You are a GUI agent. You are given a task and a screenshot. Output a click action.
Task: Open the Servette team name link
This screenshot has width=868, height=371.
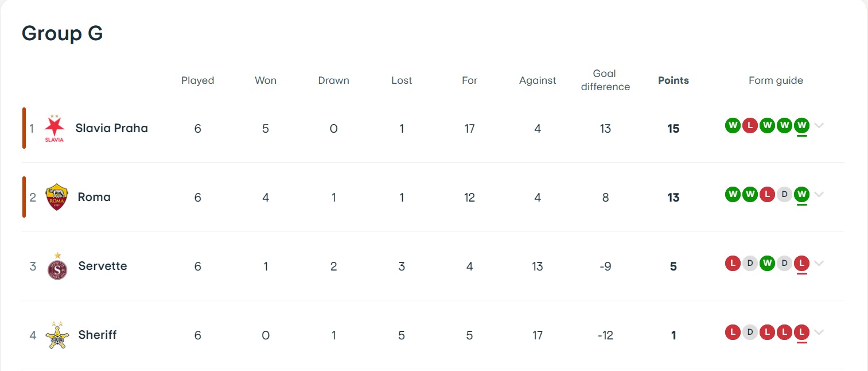point(103,266)
